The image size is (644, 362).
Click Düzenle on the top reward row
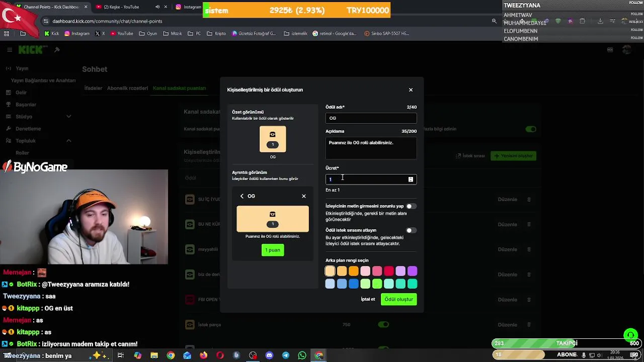click(507, 200)
